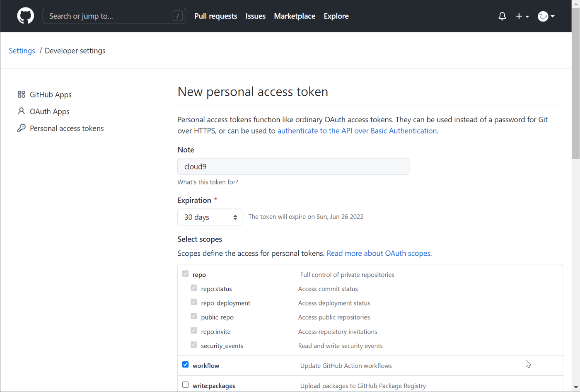Viewport: 580px width, 392px height.
Task: Click the 'What's this token for?' hint
Action: (208, 182)
